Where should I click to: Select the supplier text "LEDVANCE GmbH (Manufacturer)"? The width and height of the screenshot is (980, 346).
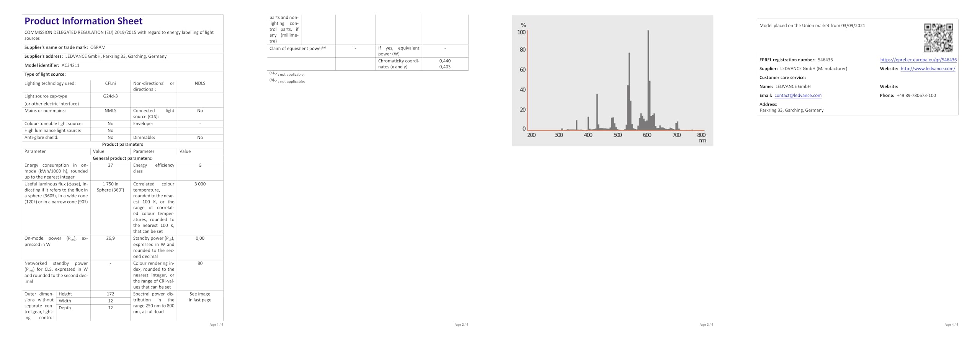tap(813, 69)
